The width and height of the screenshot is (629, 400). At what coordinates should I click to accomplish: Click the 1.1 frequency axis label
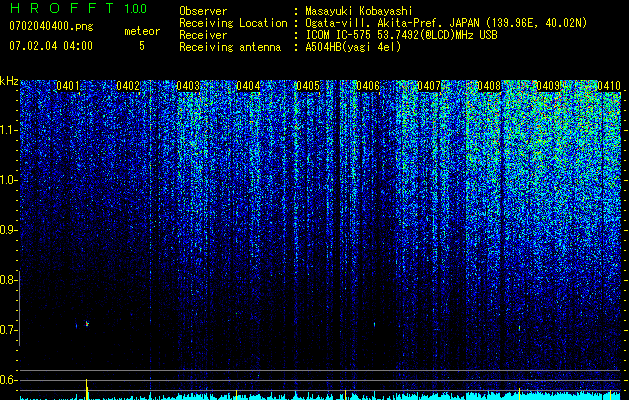[x=8, y=130]
